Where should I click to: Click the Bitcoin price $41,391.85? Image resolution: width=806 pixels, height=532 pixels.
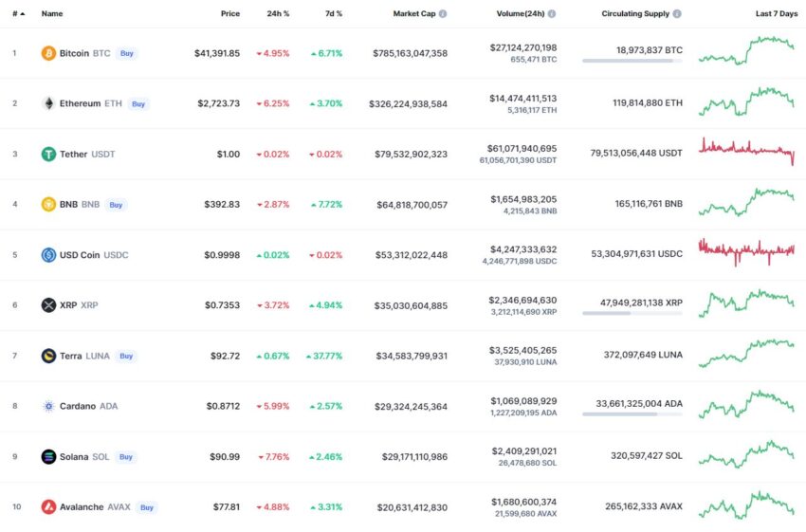coord(217,53)
